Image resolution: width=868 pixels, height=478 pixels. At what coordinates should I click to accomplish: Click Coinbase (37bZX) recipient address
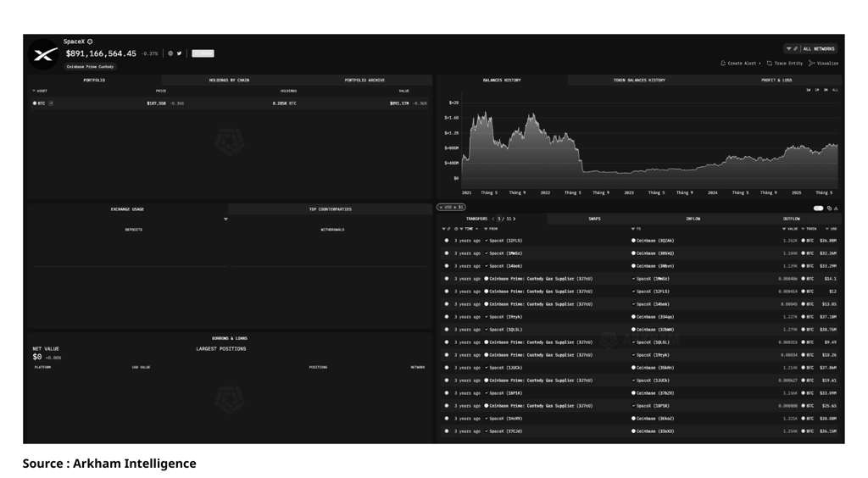(x=655, y=393)
